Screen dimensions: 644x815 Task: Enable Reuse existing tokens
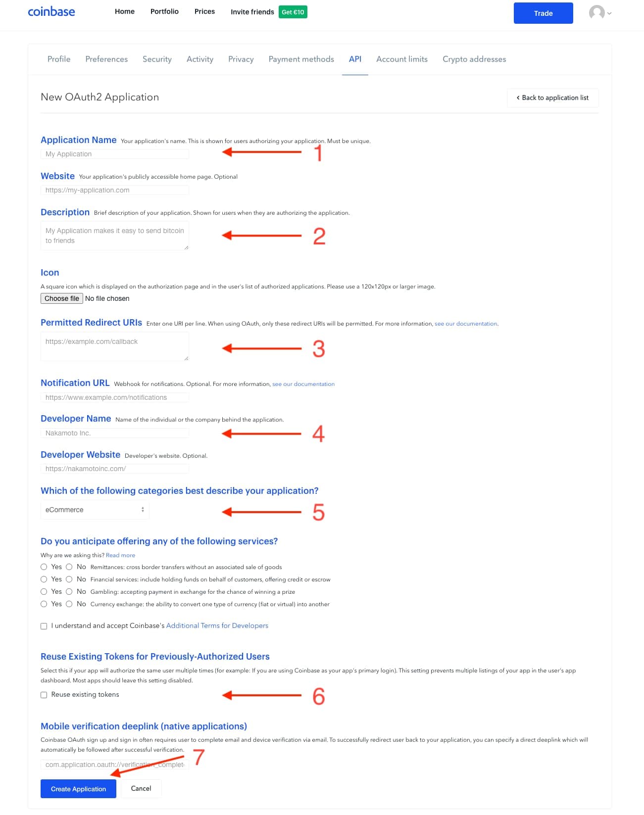(44, 695)
